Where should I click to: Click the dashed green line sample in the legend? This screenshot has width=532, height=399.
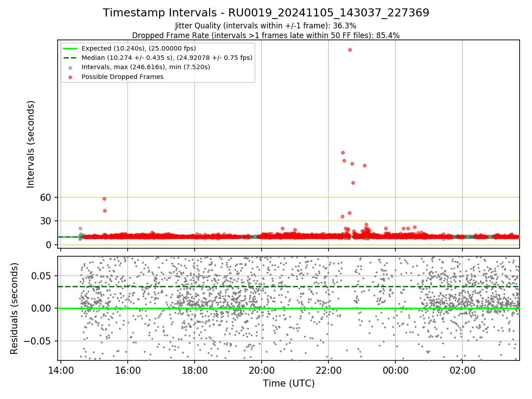[x=70, y=58]
